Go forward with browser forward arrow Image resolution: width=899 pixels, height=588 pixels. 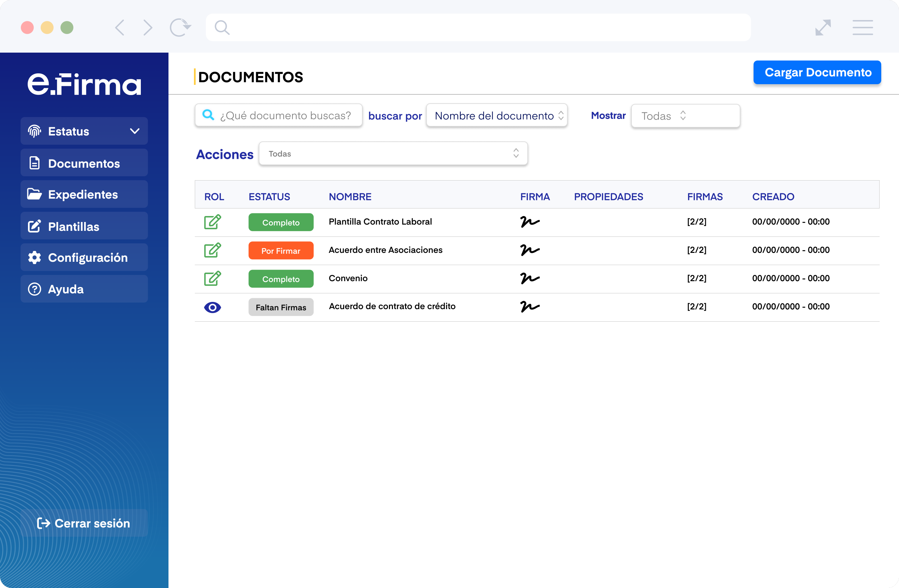[x=148, y=28]
